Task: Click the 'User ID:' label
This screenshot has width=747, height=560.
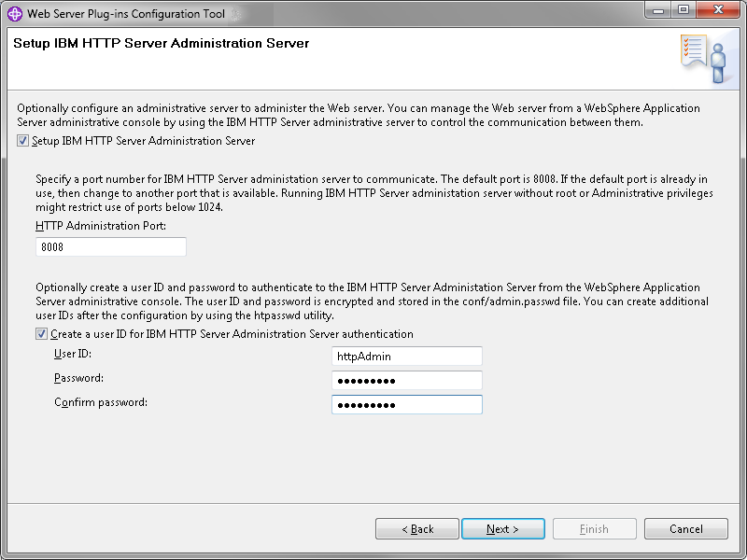Action: tap(73, 354)
